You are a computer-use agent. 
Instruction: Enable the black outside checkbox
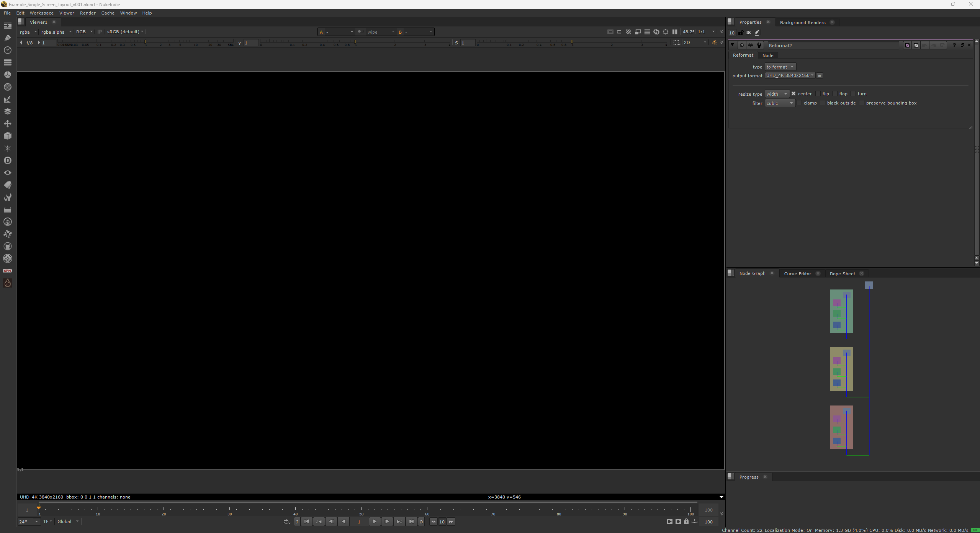[823, 103]
